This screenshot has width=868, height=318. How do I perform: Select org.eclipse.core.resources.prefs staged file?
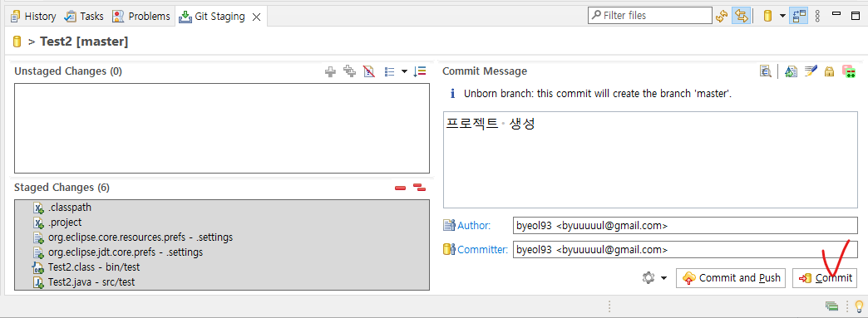(x=222, y=237)
